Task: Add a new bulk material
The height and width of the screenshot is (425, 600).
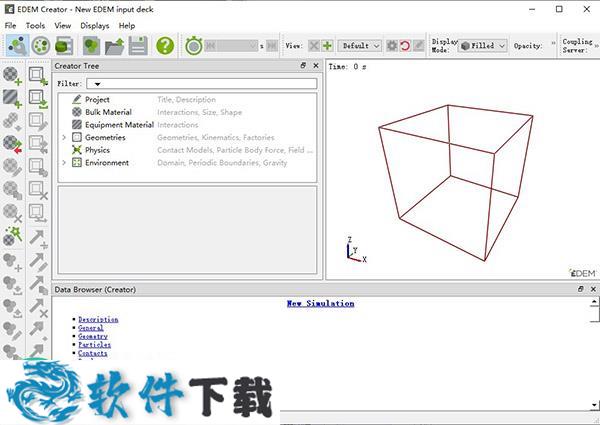Action: tap(12, 75)
